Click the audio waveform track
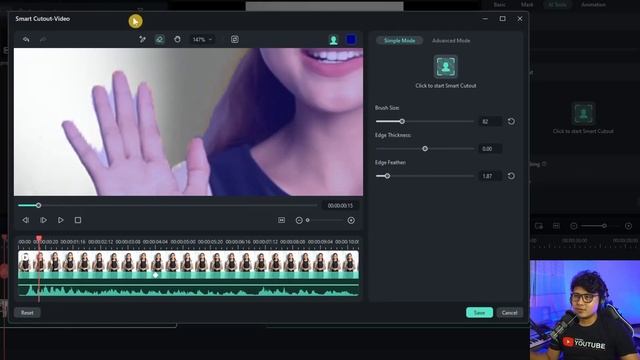 click(x=189, y=290)
